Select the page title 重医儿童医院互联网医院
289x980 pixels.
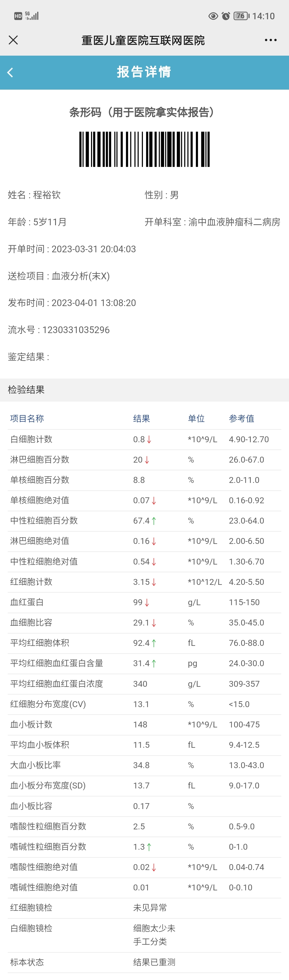[x=143, y=40]
